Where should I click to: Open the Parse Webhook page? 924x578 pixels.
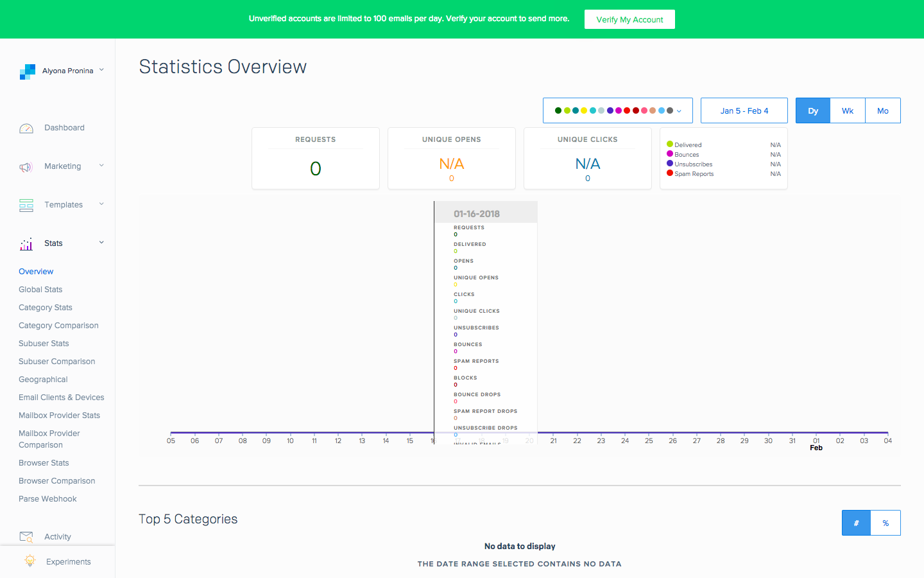click(47, 498)
